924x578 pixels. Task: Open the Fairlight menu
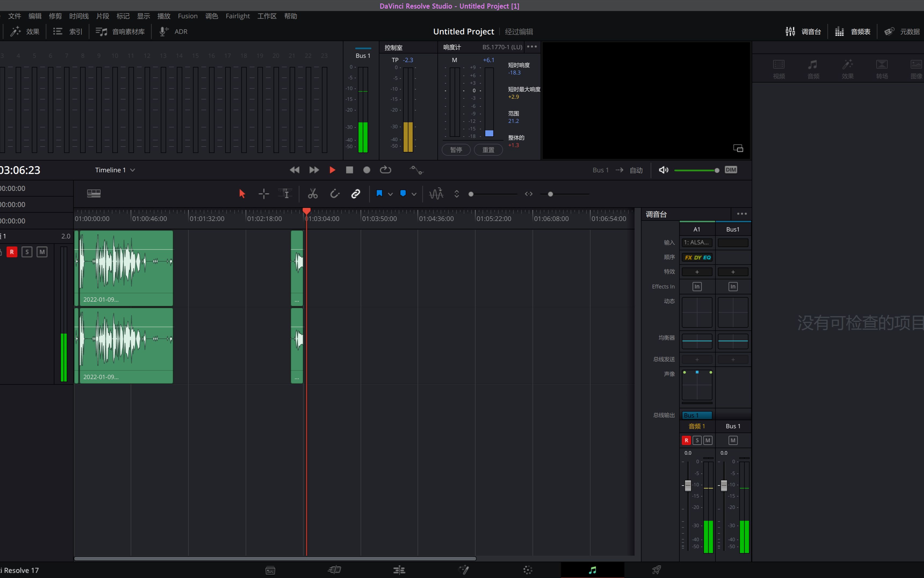pos(237,16)
